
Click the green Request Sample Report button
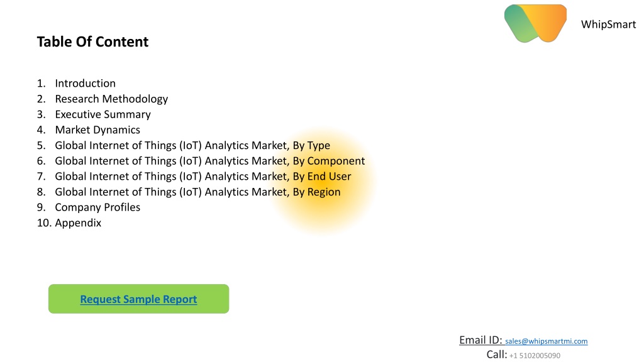(x=138, y=299)
